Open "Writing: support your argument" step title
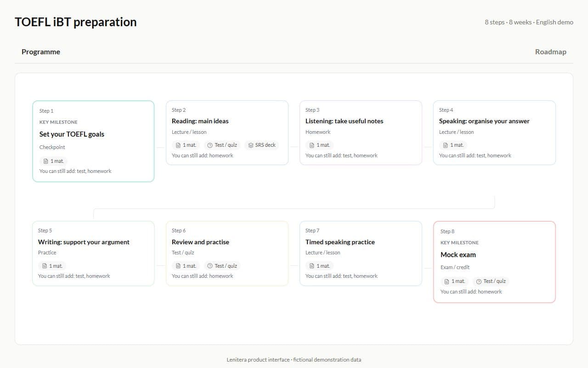Viewport: 588px width, 368px height. [84, 242]
